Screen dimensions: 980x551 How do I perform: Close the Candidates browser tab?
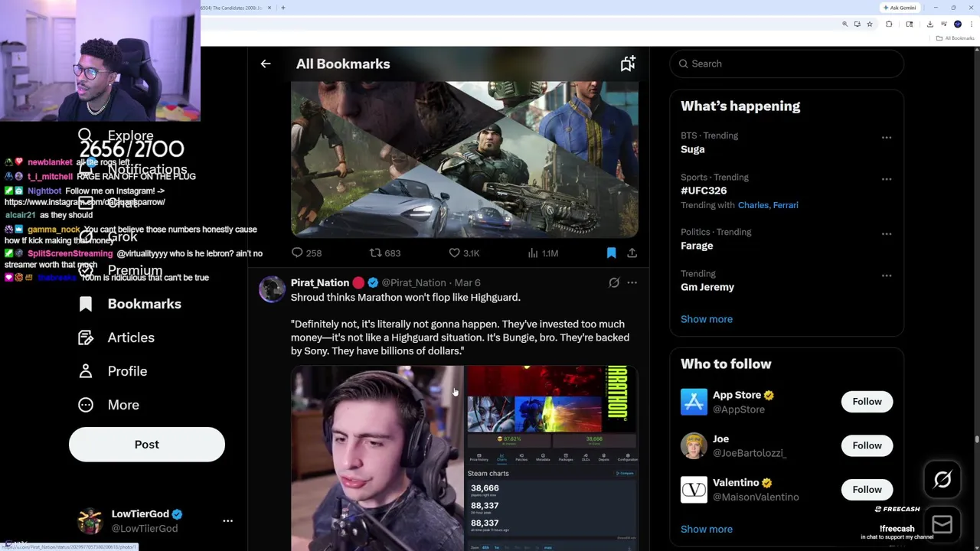(x=269, y=8)
